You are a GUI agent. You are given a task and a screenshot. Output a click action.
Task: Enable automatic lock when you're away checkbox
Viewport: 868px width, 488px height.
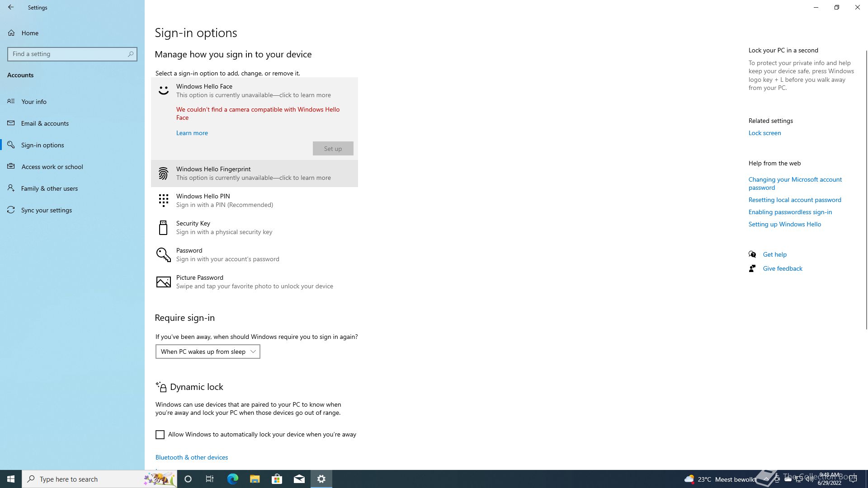160,435
